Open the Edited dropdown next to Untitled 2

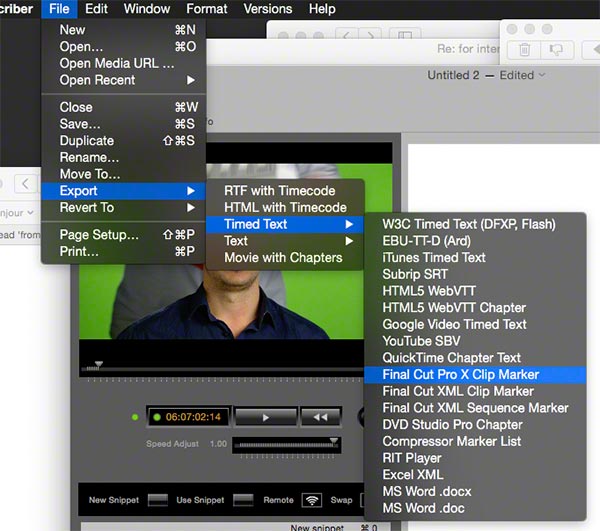pos(522,75)
